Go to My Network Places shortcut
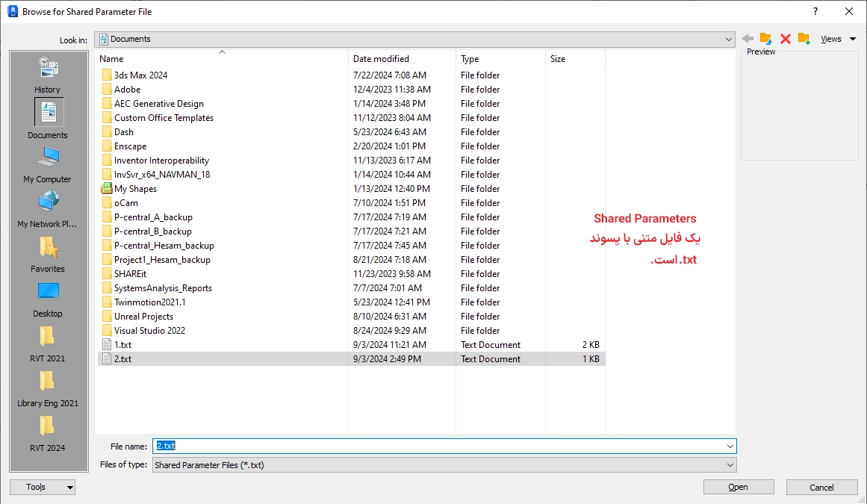 47,203
